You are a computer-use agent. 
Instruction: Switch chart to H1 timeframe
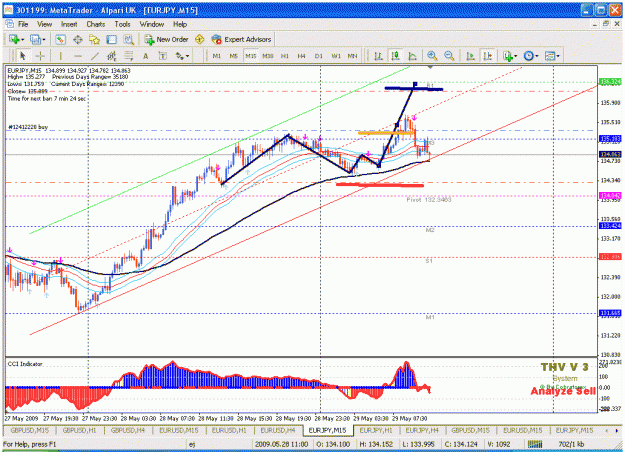click(285, 56)
